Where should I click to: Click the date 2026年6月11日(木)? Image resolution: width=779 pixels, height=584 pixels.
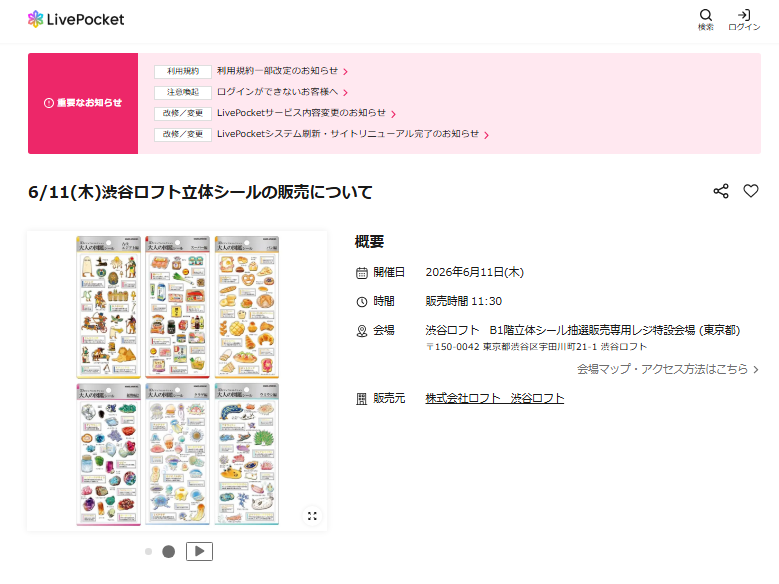coord(474,272)
